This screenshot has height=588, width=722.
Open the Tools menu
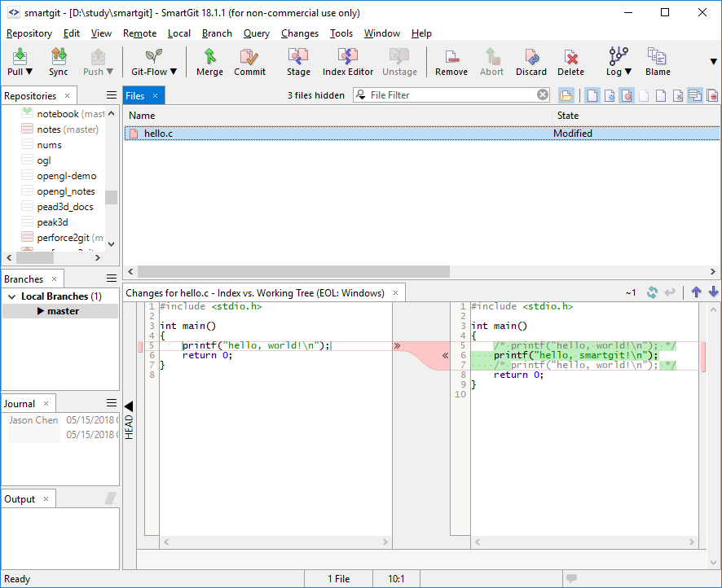[341, 33]
